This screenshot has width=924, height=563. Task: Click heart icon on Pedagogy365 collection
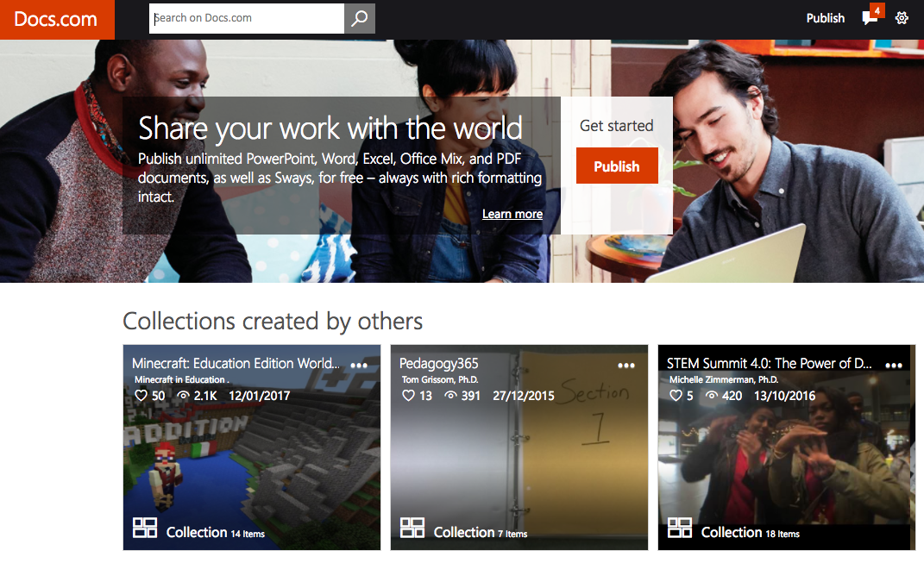click(x=409, y=396)
